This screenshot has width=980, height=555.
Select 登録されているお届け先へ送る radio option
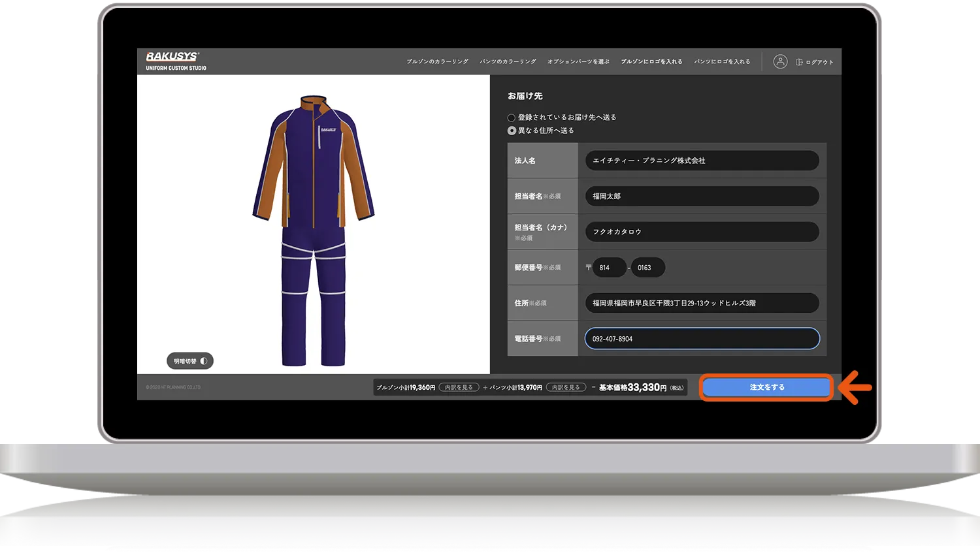pos(512,118)
